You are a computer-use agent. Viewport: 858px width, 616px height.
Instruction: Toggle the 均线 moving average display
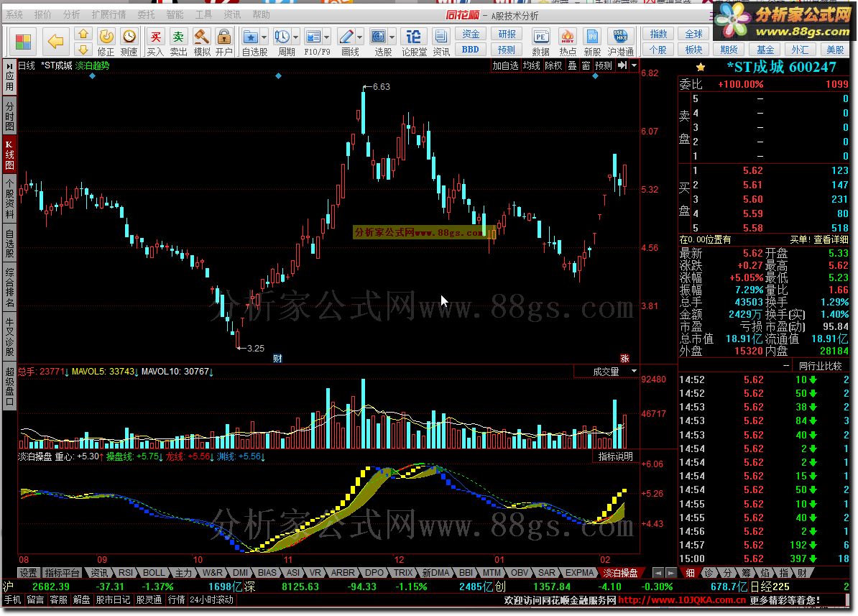pyautogui.click(x=531, y=65)
